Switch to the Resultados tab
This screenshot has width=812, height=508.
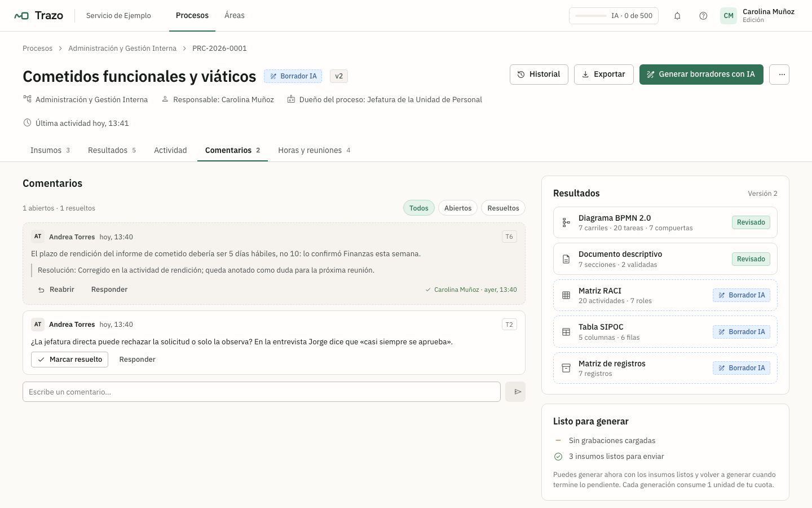pos(112,150)
